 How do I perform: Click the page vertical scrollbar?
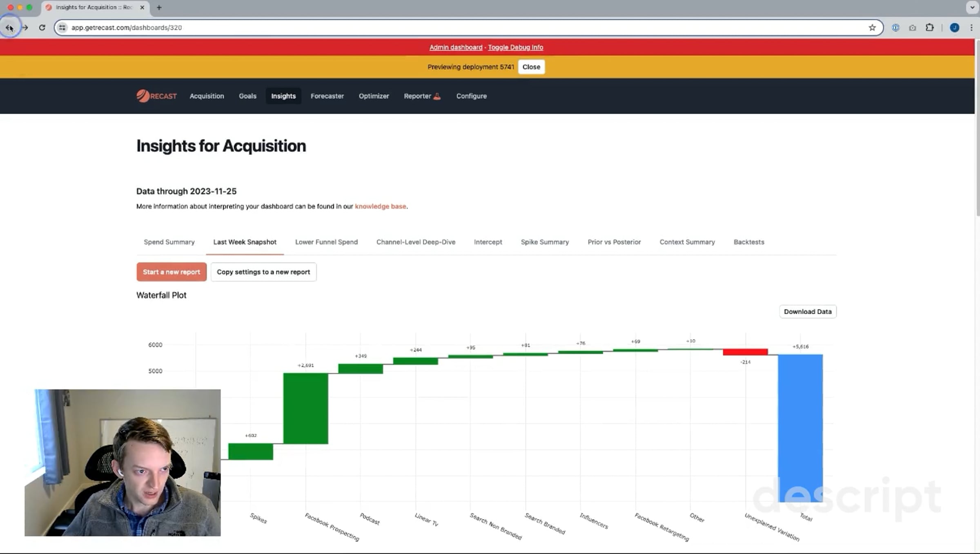[977, 127]
